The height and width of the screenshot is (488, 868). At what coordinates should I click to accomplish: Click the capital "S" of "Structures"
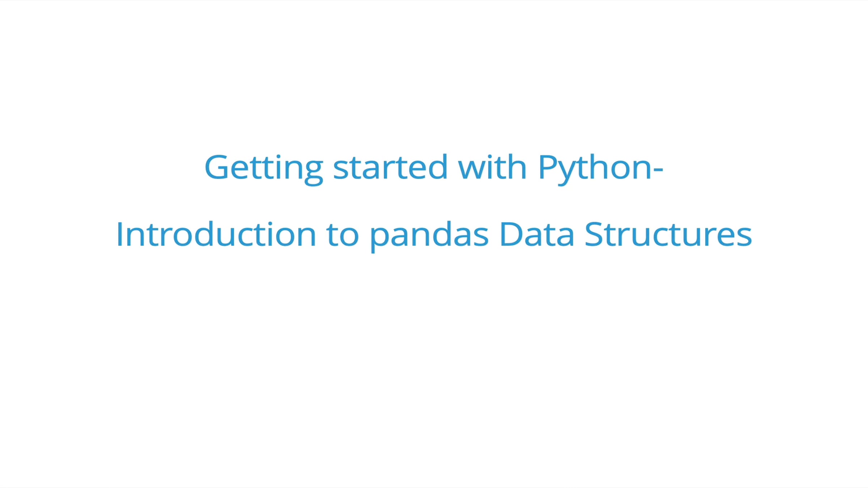(593, 235)
